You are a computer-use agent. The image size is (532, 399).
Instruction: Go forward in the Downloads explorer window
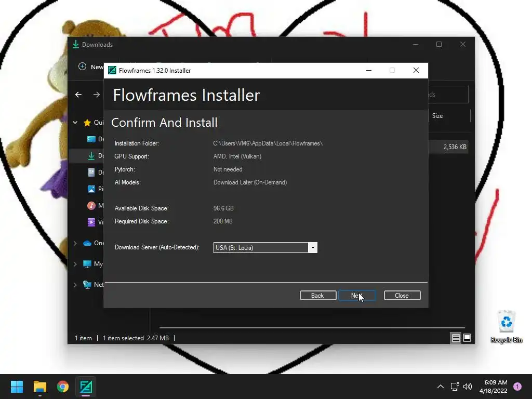point(97,95)
